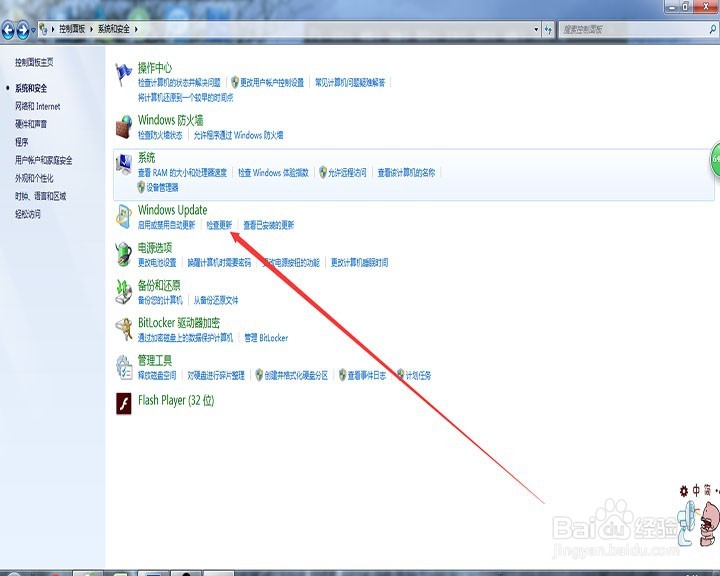Viewport: 720px width, 576px height.
Task: Click 检查防火墙状态
Action: [160, 135]
